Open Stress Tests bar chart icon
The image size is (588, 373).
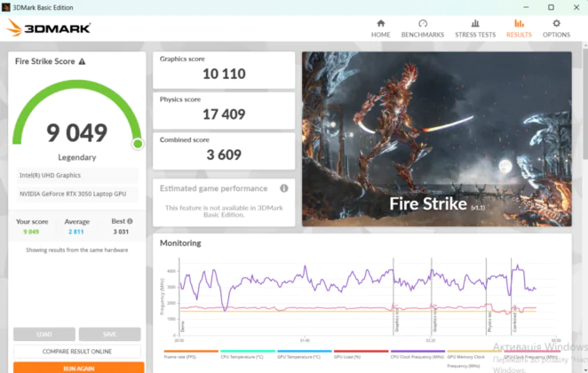coord(475,24)
